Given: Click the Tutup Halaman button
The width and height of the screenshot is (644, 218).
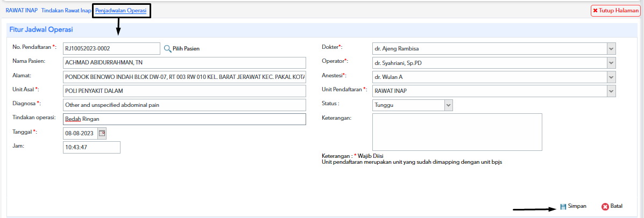Looking at the screenshot, I should pos(615,11).
